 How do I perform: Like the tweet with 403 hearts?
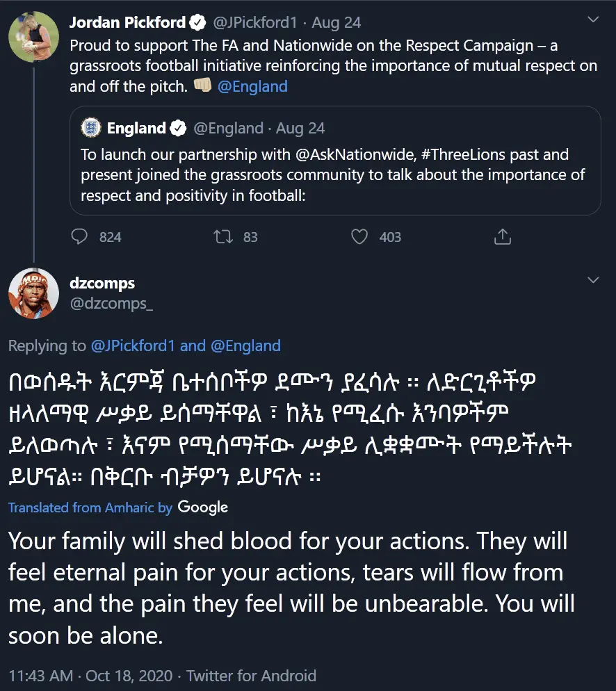pos(359,237)
